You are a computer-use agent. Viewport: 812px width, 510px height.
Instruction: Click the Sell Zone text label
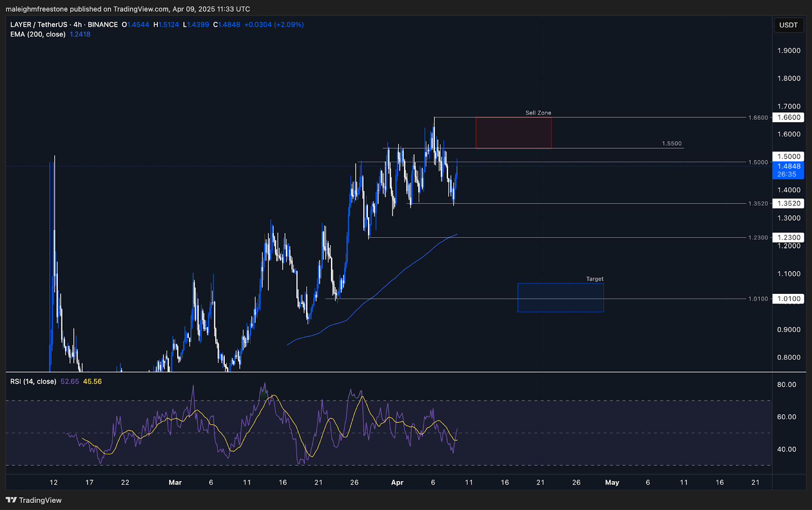click(538, 113)
